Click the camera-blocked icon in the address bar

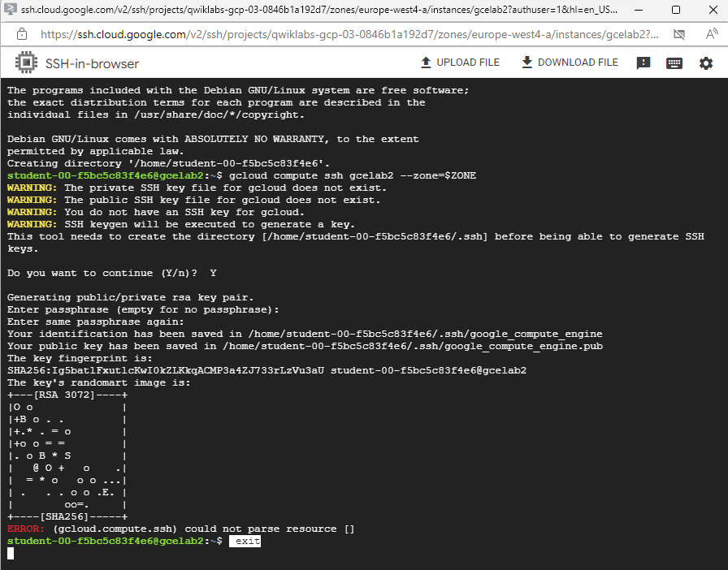(679, 34)
